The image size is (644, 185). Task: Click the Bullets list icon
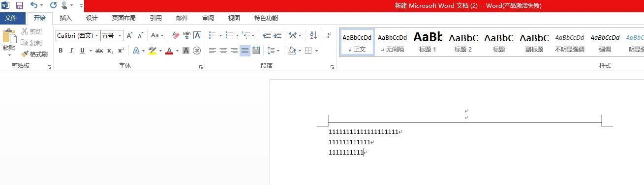[x=212, y=35]
